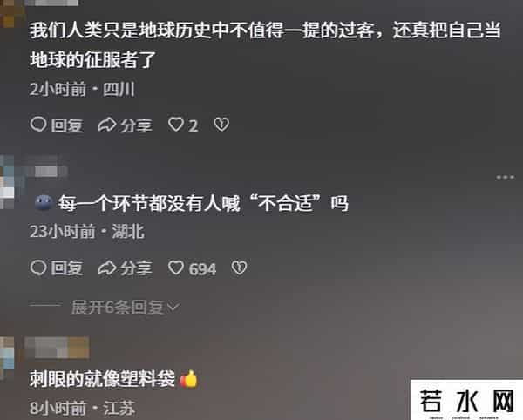Open avatar of the Jiangsu commenter

coord(7,357)
